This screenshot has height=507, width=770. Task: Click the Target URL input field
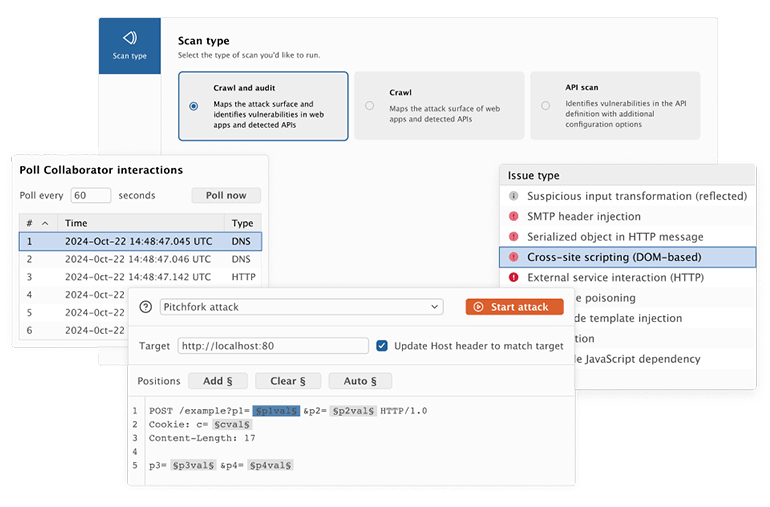[271, 346]
